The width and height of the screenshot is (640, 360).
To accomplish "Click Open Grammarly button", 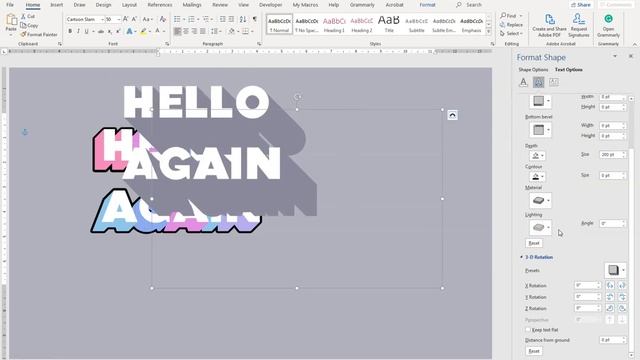I will coord(608,25).
